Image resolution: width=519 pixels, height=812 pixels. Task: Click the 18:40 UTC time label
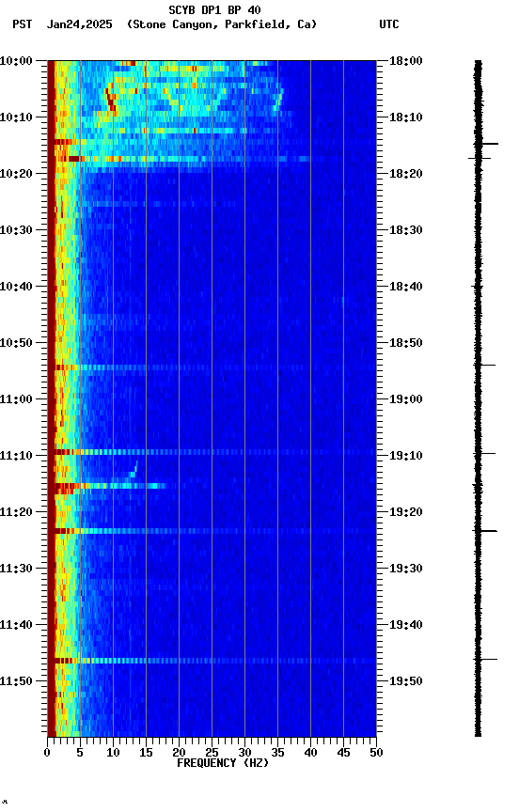click(406, 287)
